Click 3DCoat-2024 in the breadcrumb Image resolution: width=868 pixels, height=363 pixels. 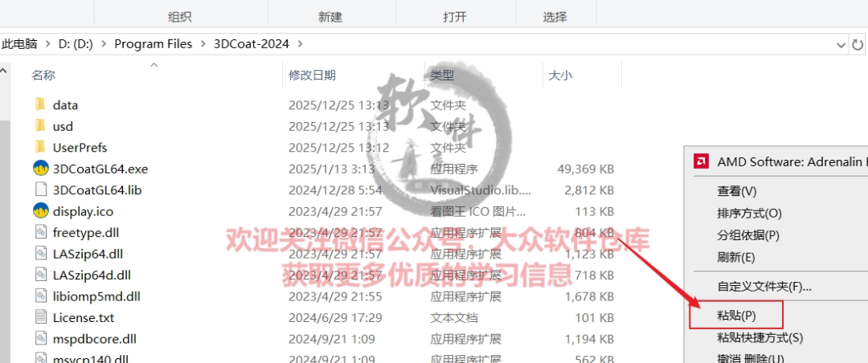point(252,43)
